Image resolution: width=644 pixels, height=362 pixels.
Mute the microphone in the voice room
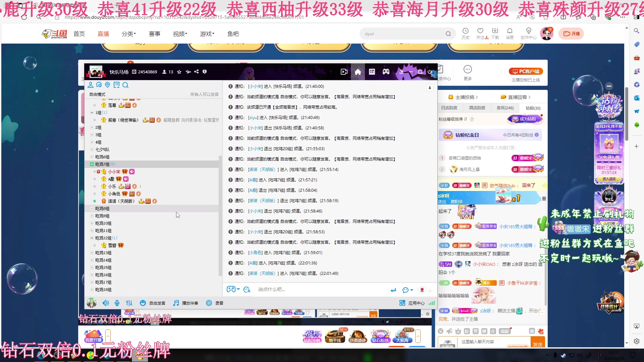(117, 303)
